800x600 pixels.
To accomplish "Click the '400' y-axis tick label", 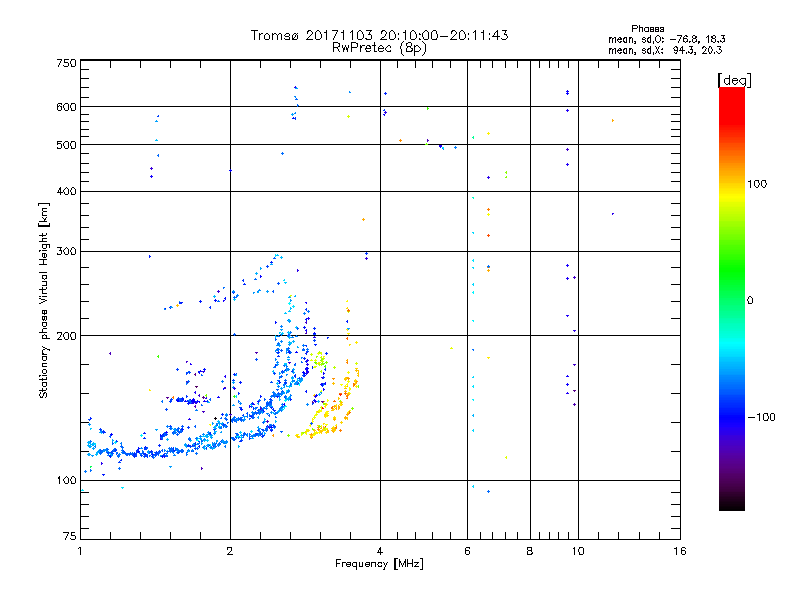I will (66, 192).
